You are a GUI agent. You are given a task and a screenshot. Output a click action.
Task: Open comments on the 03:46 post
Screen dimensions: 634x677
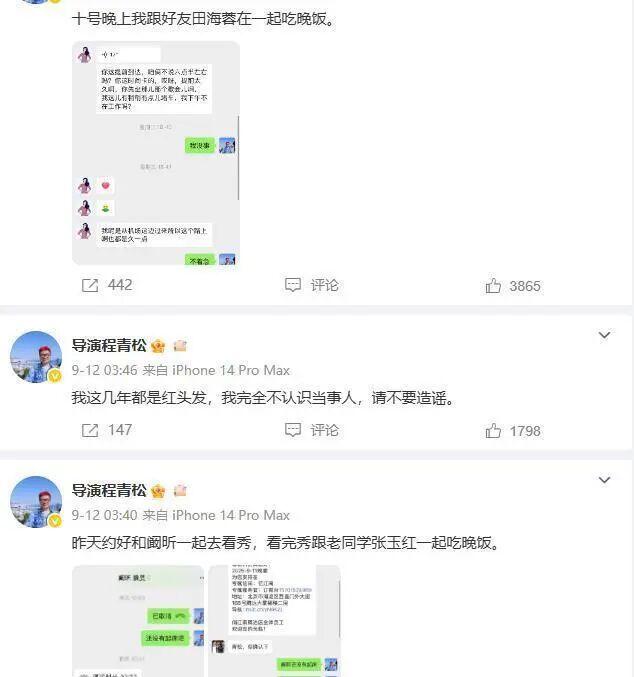click(x=311, y=430)
